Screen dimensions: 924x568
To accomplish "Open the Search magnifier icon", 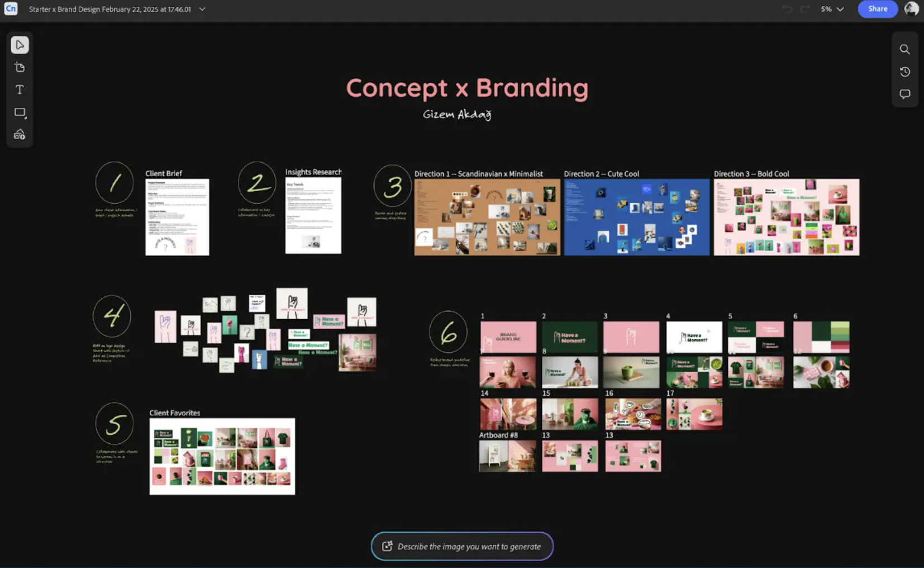I will click(904, 49).
